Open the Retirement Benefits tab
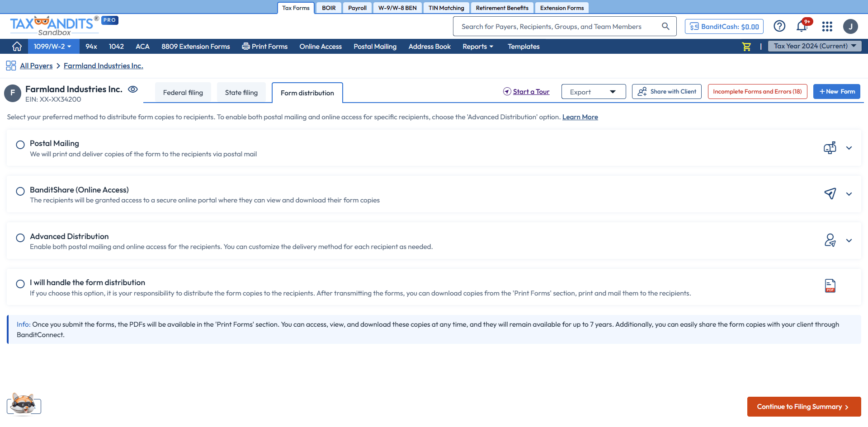 (502, 8)
